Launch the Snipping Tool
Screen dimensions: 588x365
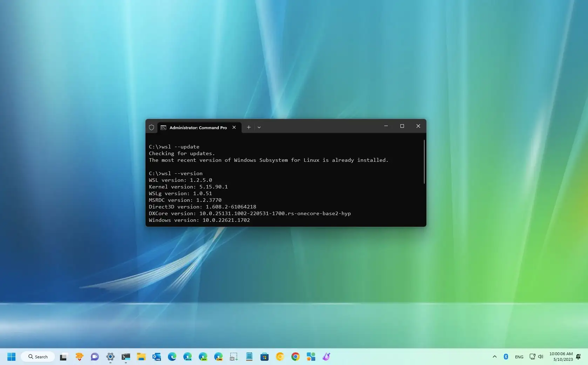[x=234, y=357]
